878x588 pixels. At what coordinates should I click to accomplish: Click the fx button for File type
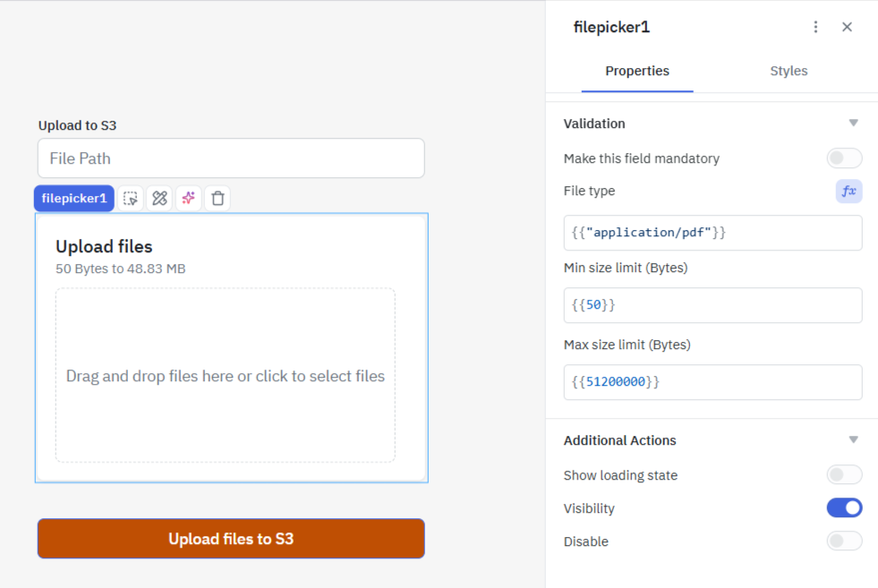(848, 191)
